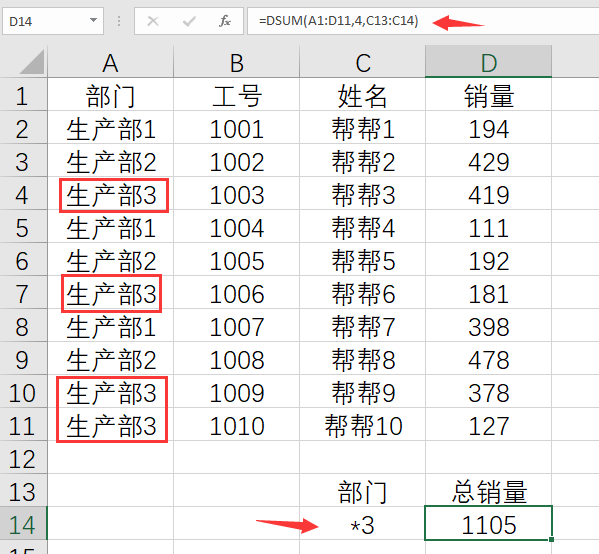Screen dimensions: 599x554
Task: Click cell C9 containing 帮帮8
Action: pyautogui.click(x=363, y=358)
